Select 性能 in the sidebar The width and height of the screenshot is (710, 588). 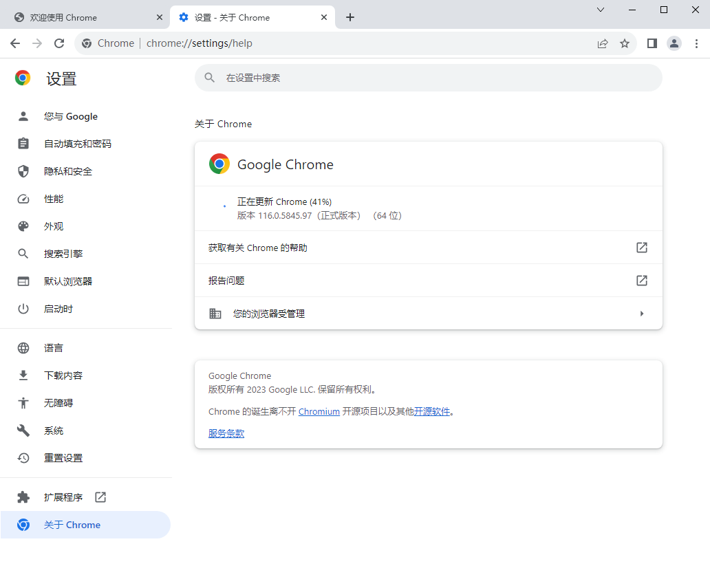click(x=54, y=199)
